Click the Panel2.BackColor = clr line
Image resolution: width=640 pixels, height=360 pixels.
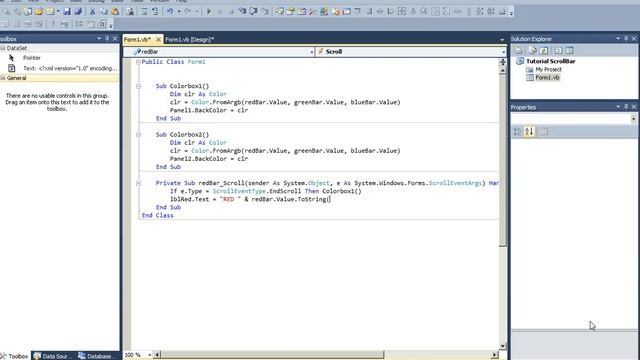pos(209,159)
